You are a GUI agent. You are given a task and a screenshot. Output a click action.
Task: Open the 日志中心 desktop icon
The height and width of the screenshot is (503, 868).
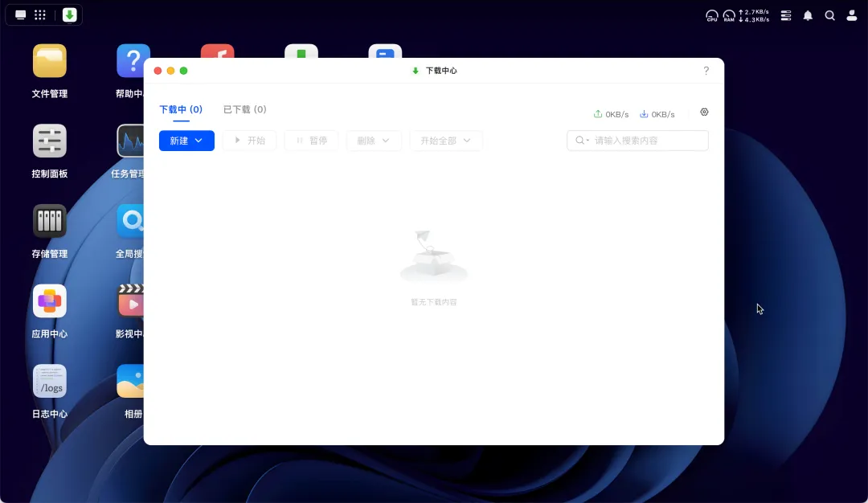(50, 381)
